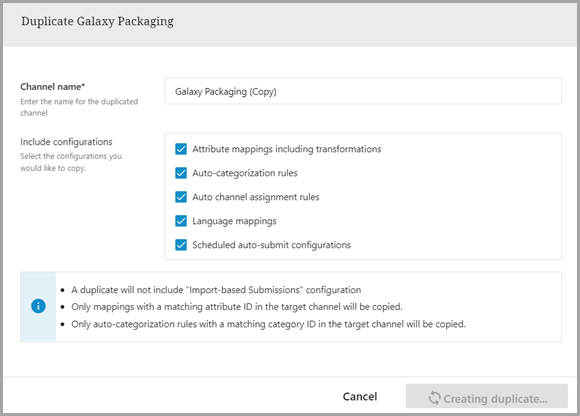Image resolution: width=580 pixels, height=416 pixels.
Task: Toggle the Auto-categorization rules checkbox
Action: (181, 173)
